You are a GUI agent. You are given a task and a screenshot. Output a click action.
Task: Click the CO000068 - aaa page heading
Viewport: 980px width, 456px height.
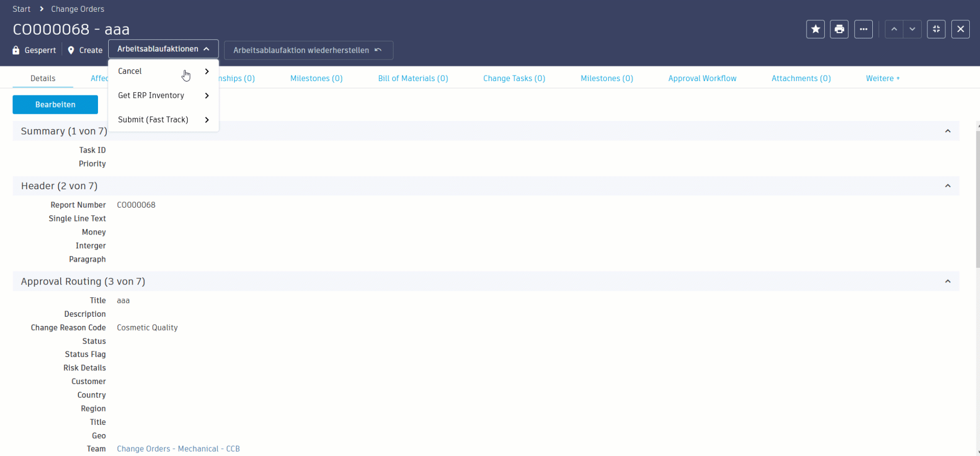click(71, 29)
